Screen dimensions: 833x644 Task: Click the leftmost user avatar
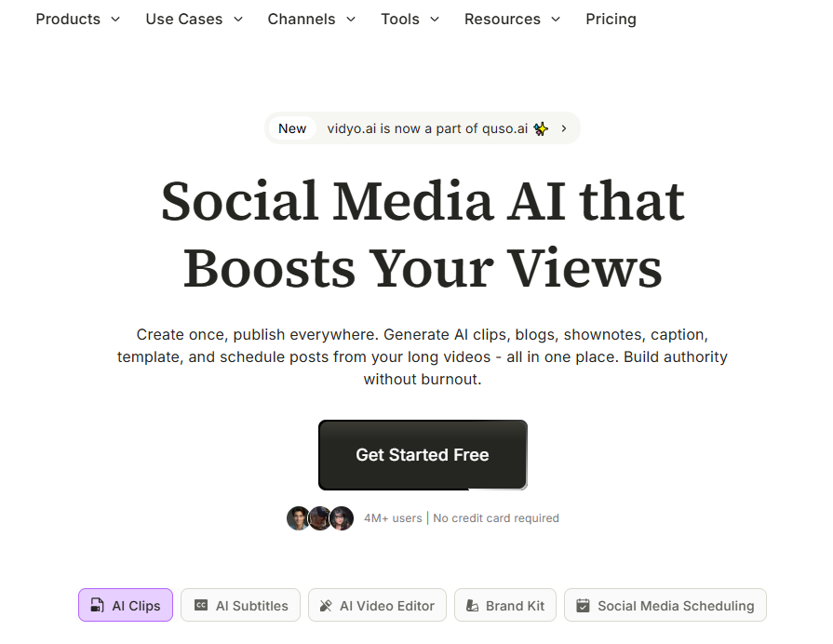tap(298, 518)
